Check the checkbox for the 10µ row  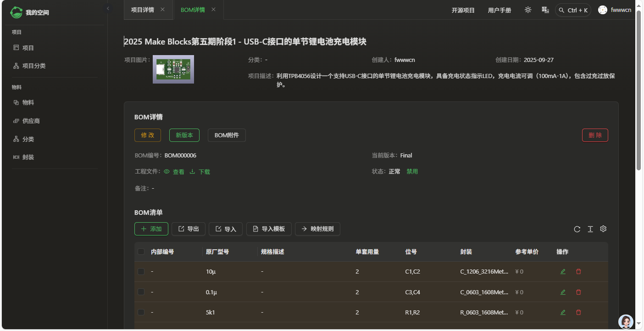click(x=141, y=272)
